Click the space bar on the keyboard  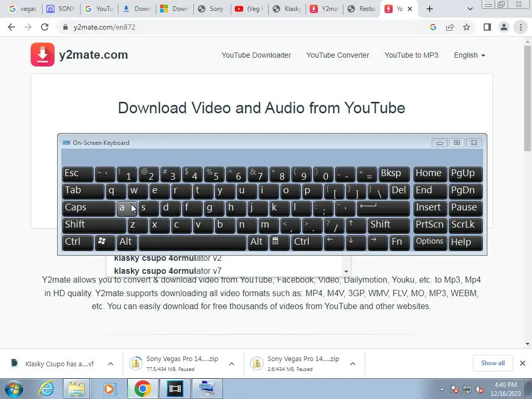[x=192, y=243]
